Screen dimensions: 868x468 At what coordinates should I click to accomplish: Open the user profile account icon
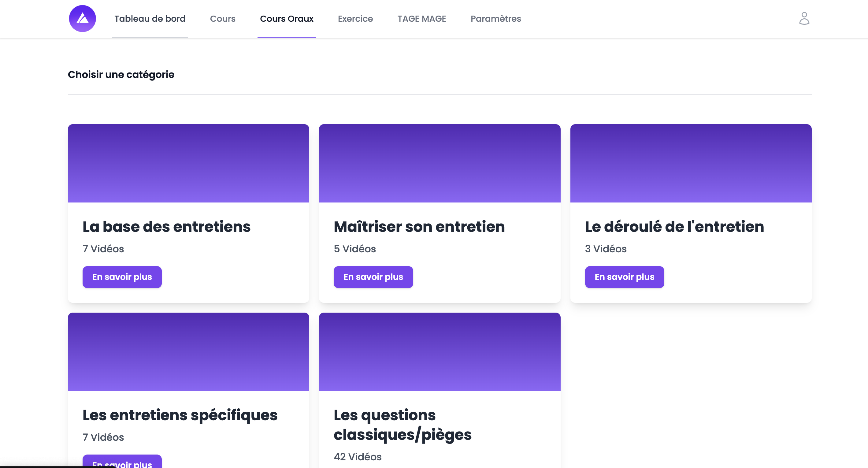point(804,19)
